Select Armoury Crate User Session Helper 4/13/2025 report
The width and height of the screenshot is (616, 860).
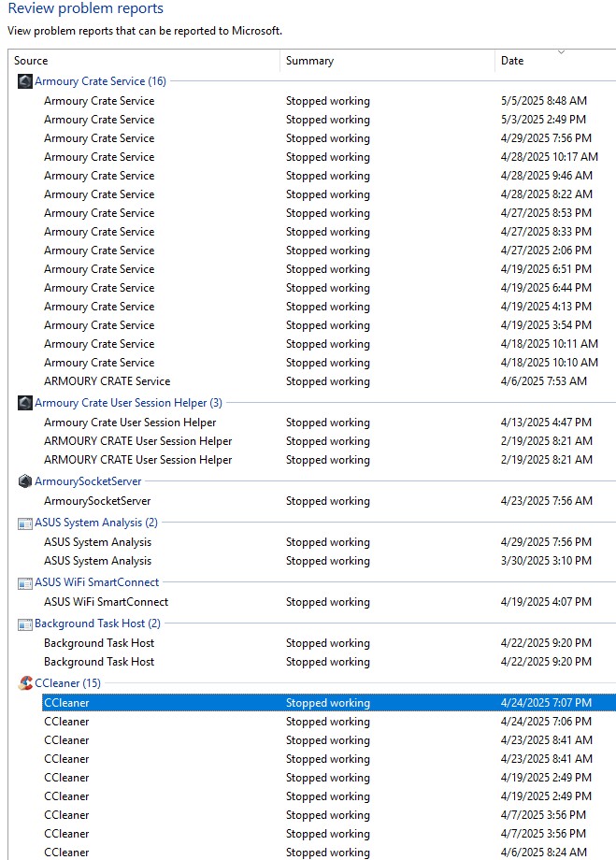pyautogui.click(x=329, y=423)
